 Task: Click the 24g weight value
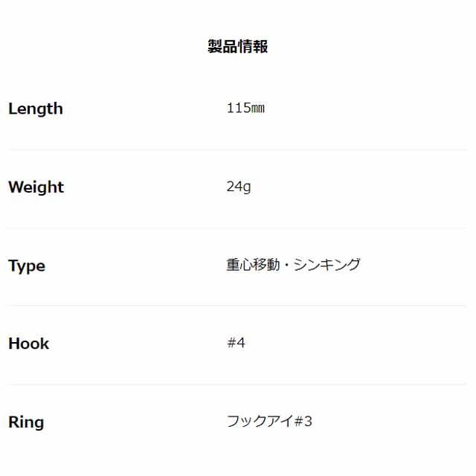point(239,187)
